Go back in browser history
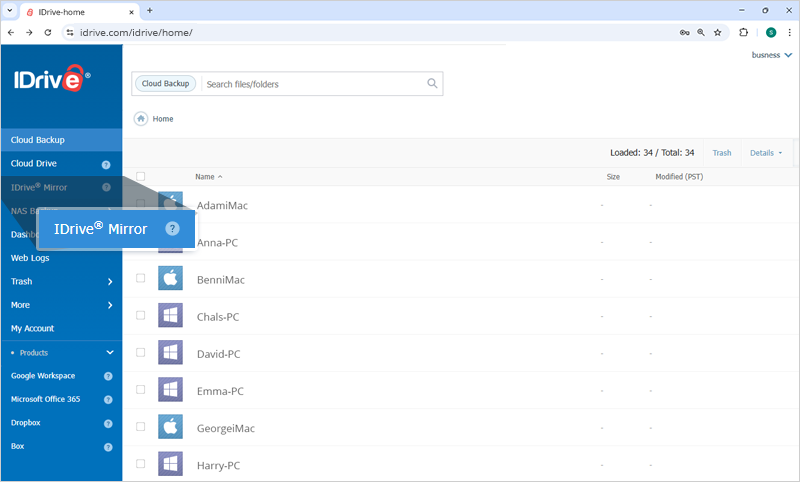The image size is (800, 482). pos(11,33)
